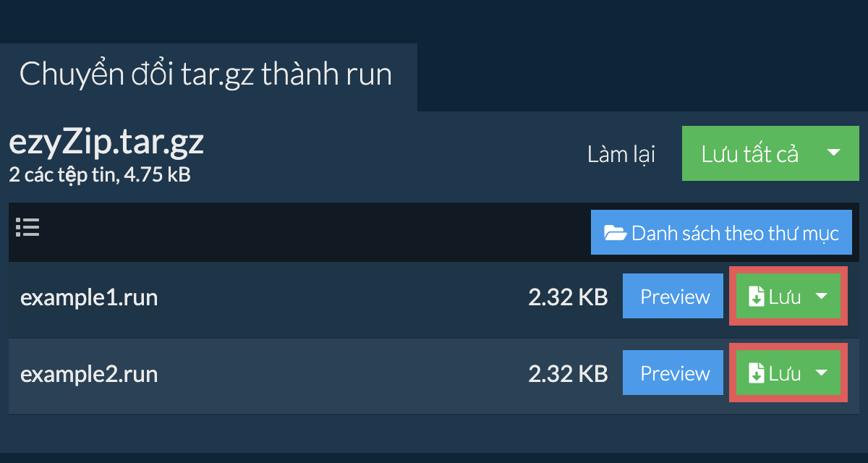
Task: Click the open folder icon
Action: coord(615,233)
